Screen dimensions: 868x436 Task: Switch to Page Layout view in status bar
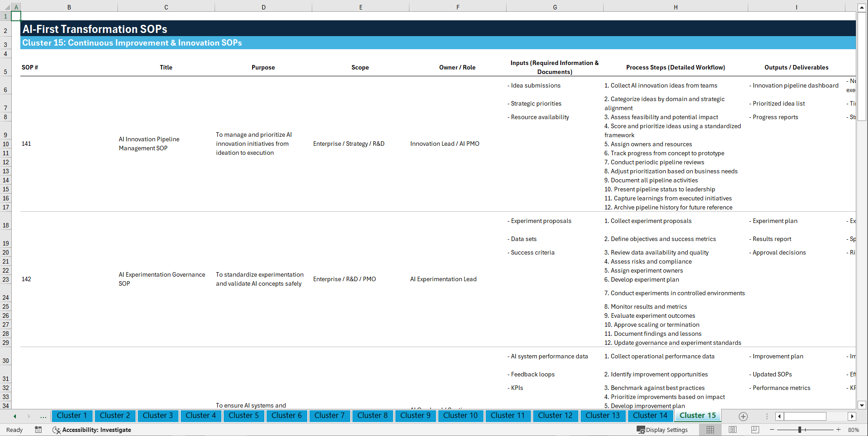[x=732, y=430]
